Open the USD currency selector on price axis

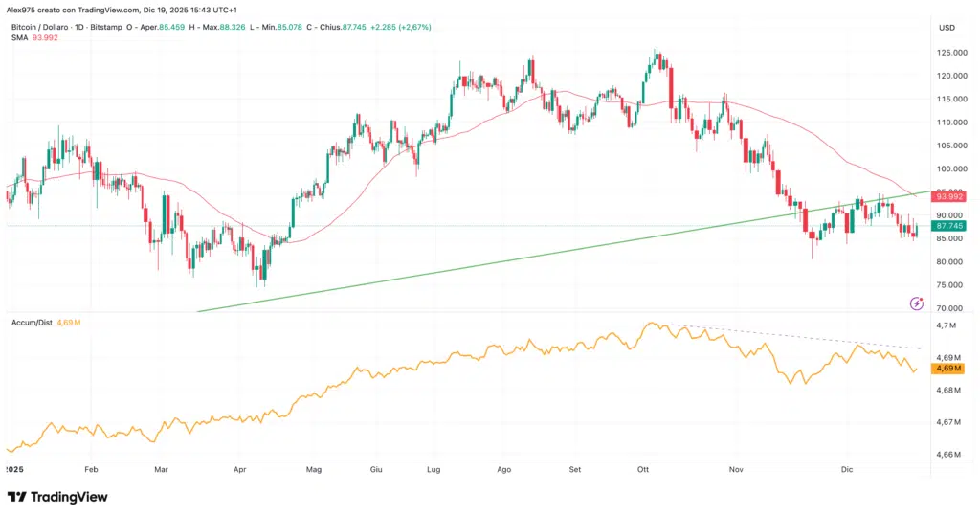[x=947, y=27]
